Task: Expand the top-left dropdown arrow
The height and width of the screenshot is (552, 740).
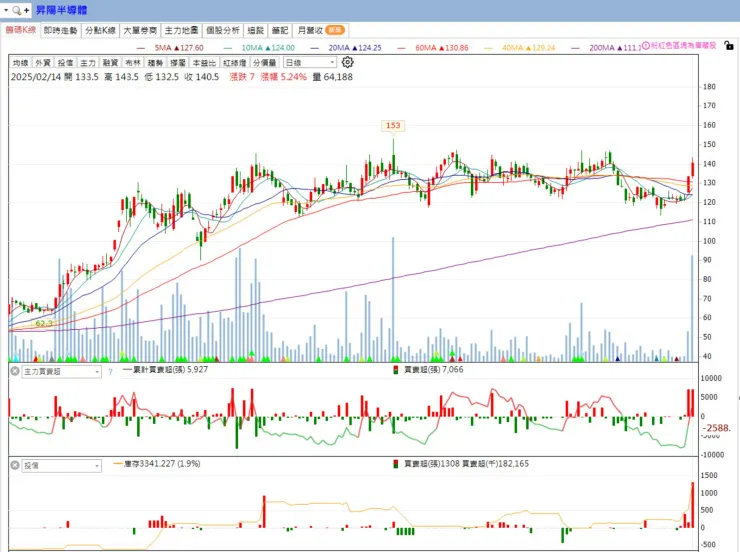Action: [x=6, y=10]
